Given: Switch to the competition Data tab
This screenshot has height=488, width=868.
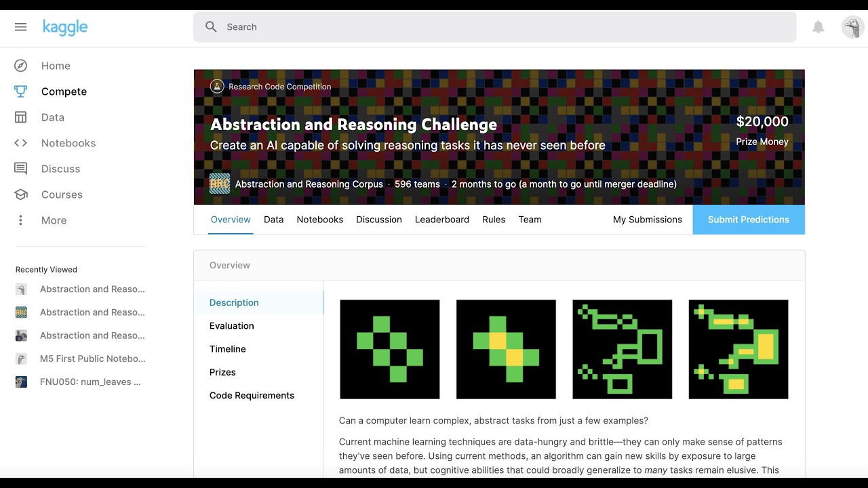Looking at the screenshot, I should point(274,220).
